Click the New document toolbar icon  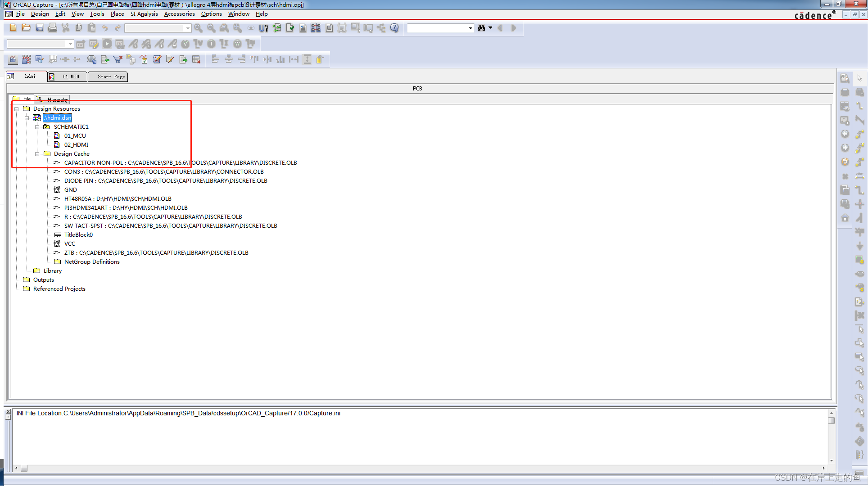(x=13, y=28)
